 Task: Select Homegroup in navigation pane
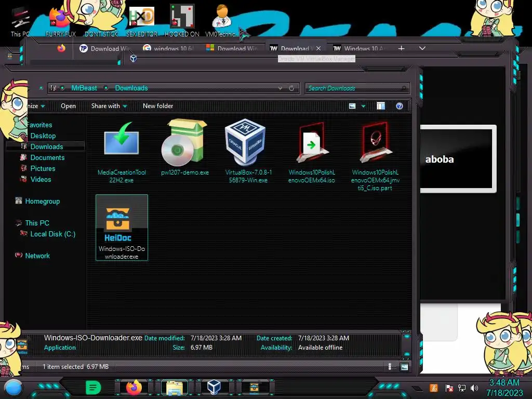pos(43,202)
